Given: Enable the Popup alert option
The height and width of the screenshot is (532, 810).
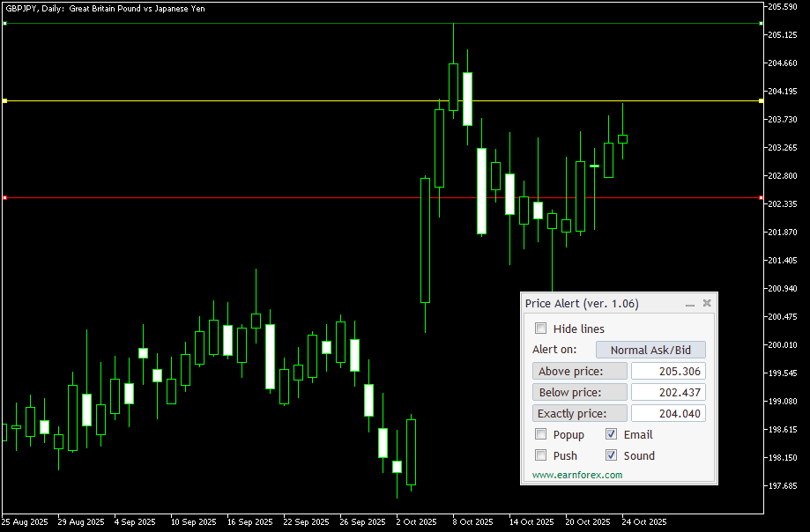Looking at the screenshot, I should [541, 434].
